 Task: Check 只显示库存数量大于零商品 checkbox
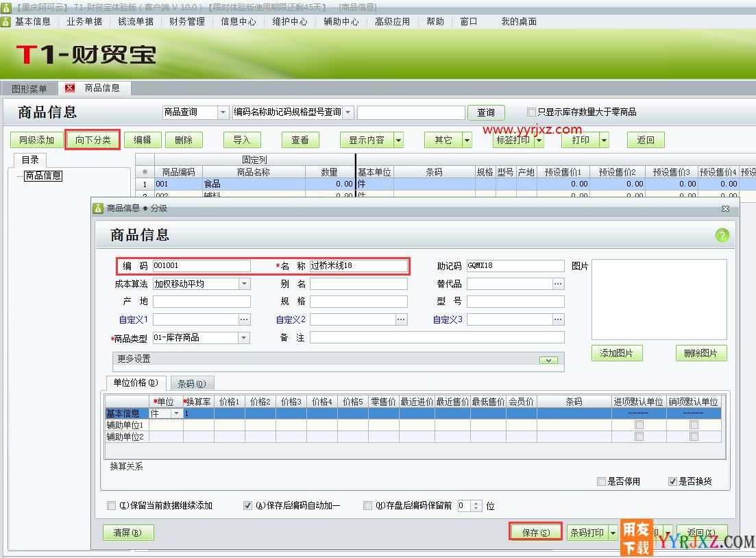[x=531, y=112]
